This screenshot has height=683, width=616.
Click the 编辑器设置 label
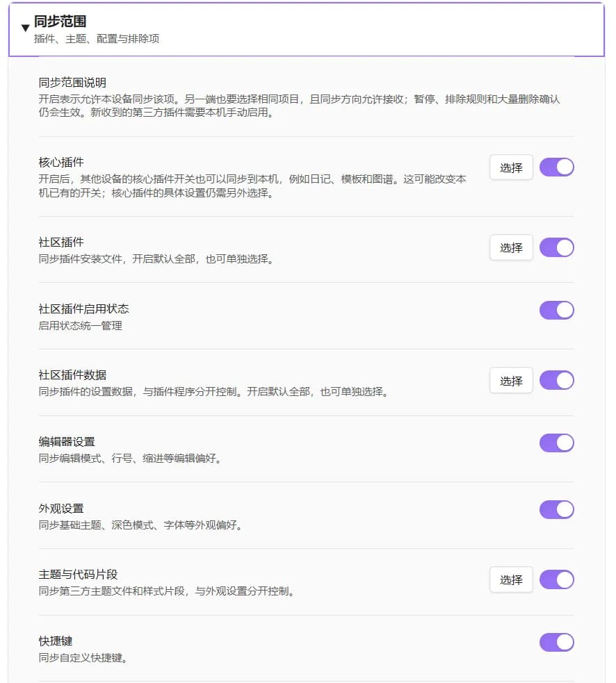coord(67,442)
